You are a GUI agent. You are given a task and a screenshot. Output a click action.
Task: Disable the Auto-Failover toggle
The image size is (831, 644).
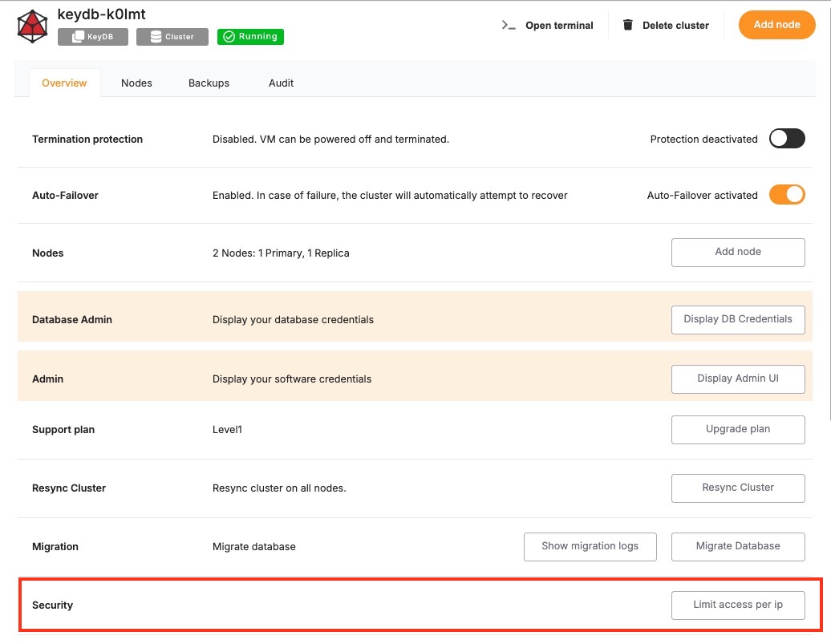[786, 195]
